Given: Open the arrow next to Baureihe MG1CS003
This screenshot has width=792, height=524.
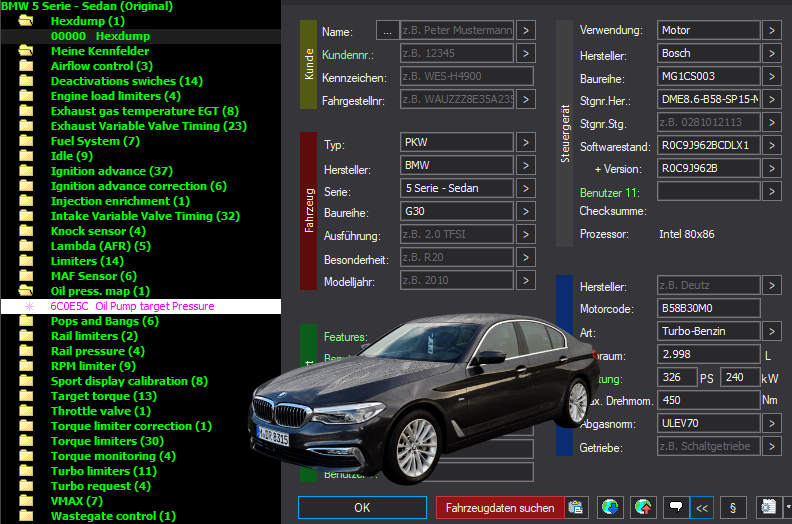Looking at the screenshot, I should pyautogui.click(x=772, y=76).
